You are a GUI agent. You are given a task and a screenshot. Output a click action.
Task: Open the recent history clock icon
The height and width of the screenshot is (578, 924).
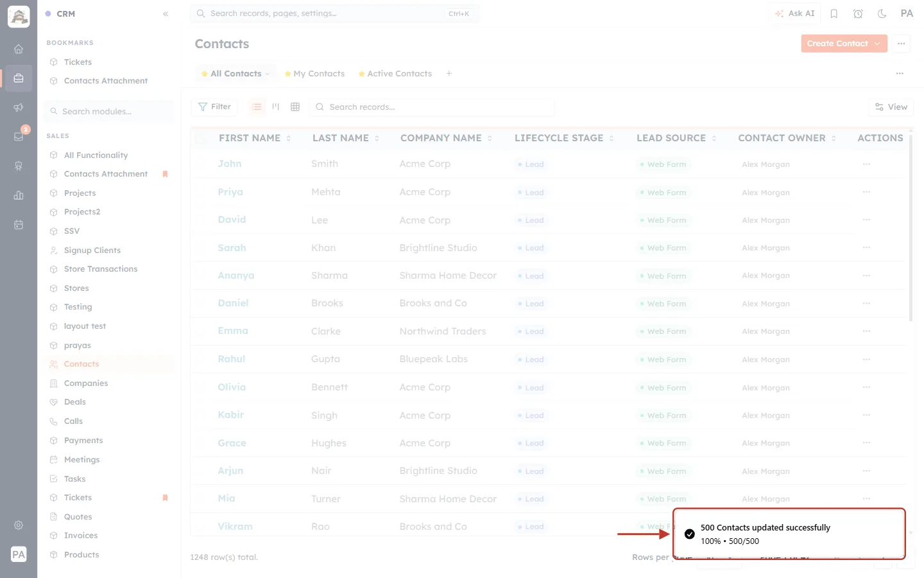point(858,13)
